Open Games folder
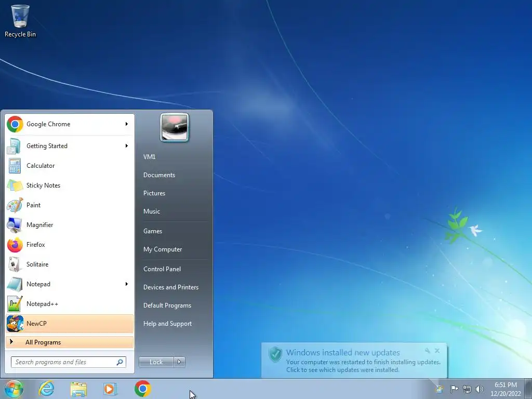This screenshot has width=532, height=399. 153,231
